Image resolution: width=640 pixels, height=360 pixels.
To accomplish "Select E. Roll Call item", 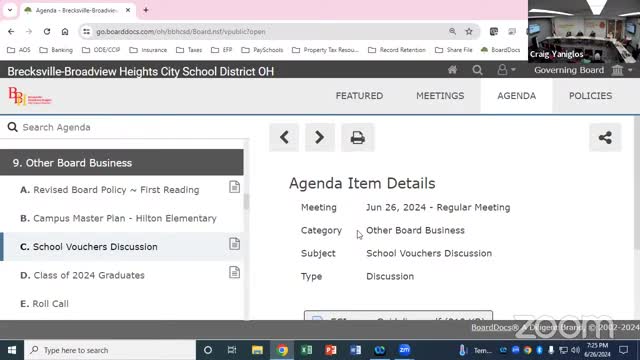I will (44, 304).
